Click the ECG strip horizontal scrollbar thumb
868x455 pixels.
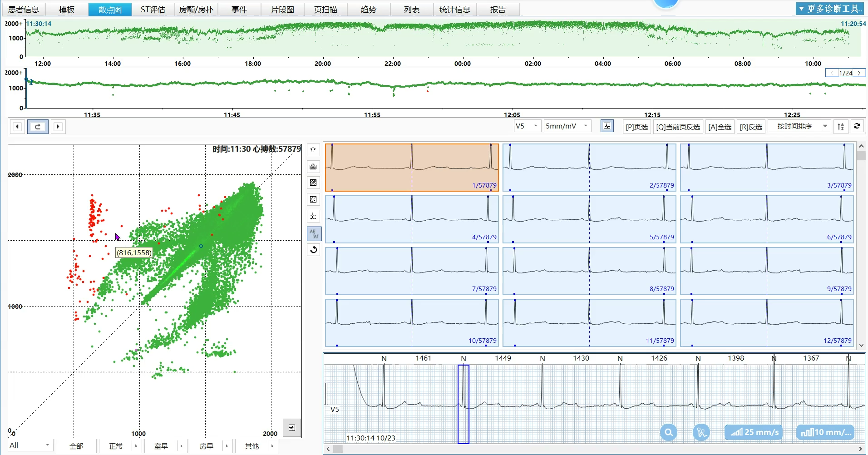coord(338,449)
